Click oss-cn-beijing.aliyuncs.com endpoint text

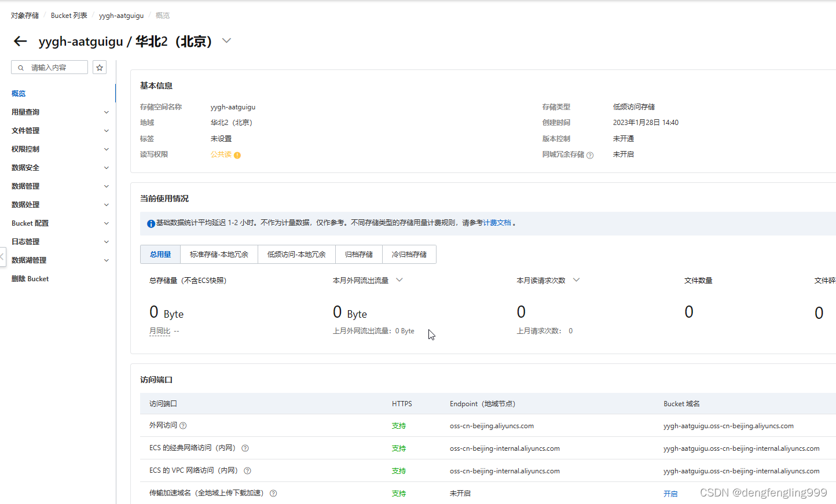coord(492,426)
